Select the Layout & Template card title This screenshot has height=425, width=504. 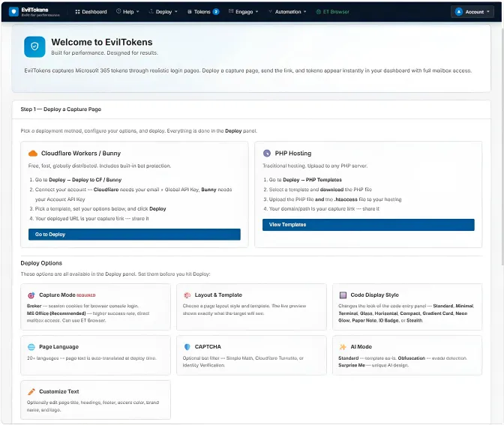pos(218,295)
